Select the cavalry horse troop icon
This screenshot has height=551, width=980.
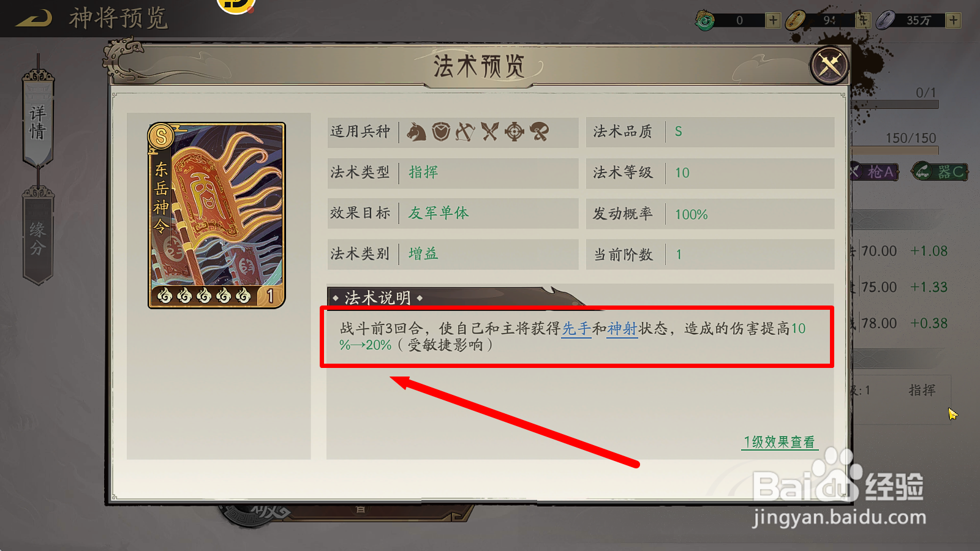pyautogui.click(x=417, y=132)
